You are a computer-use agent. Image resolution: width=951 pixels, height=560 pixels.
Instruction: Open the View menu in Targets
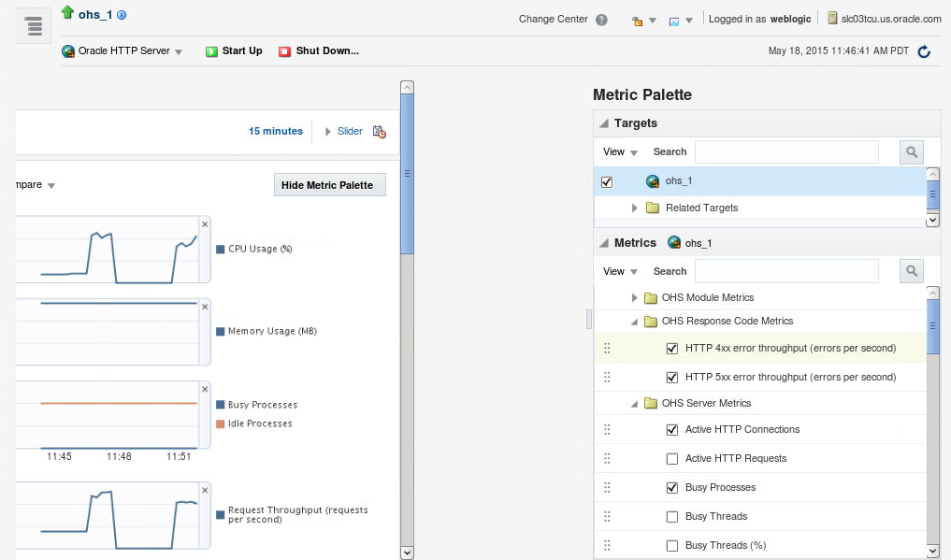[x=620, y=152]
